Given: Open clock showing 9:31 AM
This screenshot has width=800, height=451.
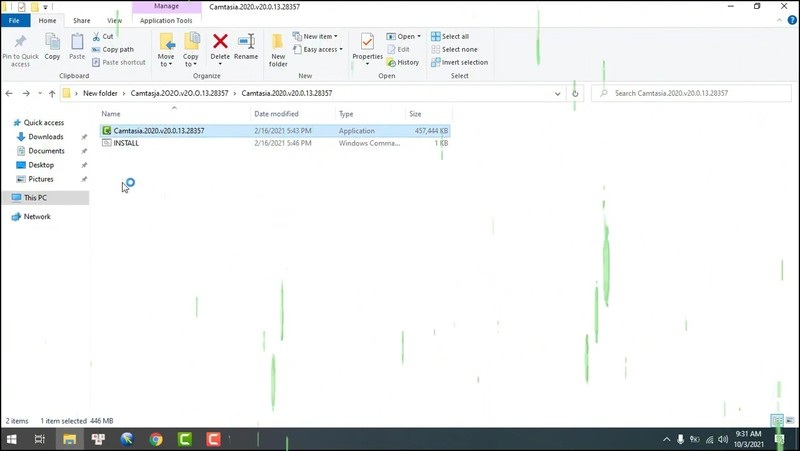Looking at the screenshot, I should pyautogui.click(x=748, y=439).
